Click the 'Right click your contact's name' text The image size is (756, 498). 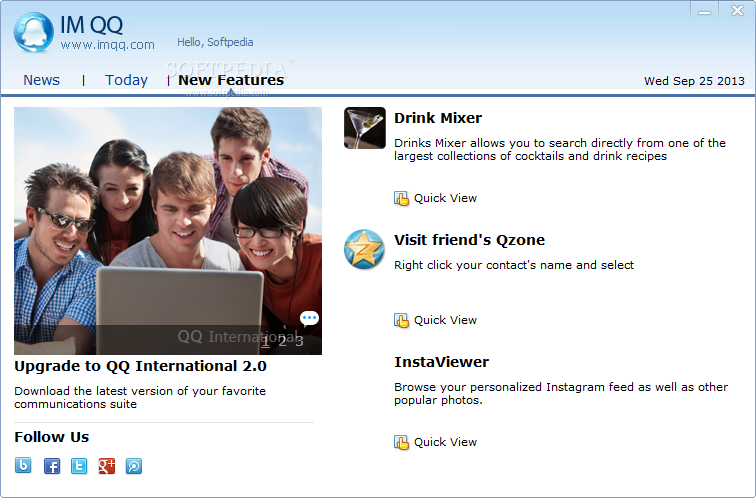[x=514, y=265]
